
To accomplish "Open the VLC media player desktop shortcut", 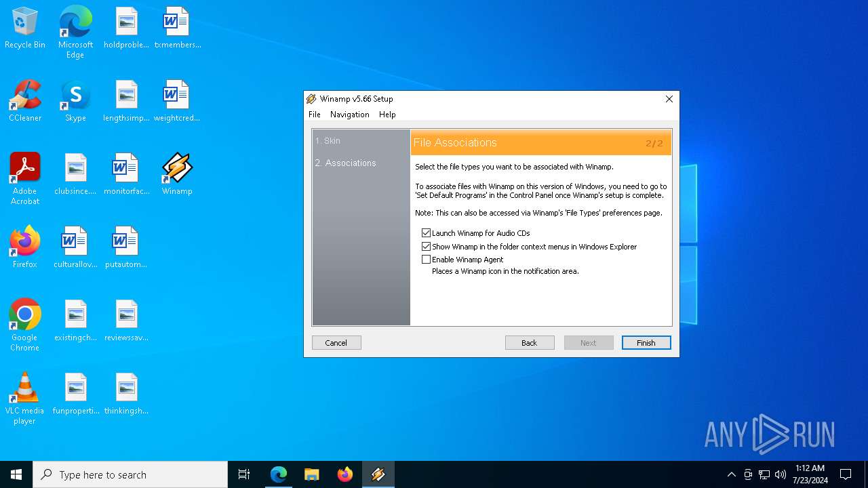I will click(x=25, y=399).
